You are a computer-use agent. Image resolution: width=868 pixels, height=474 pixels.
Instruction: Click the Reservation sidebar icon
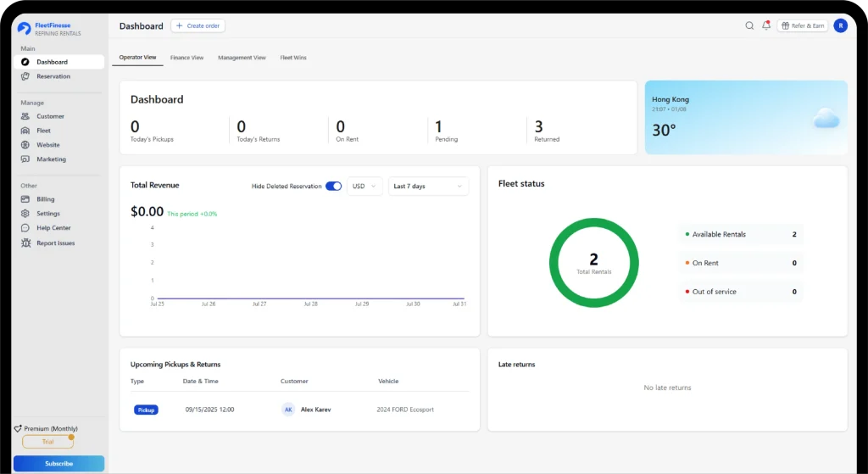[x=26, y=76]
